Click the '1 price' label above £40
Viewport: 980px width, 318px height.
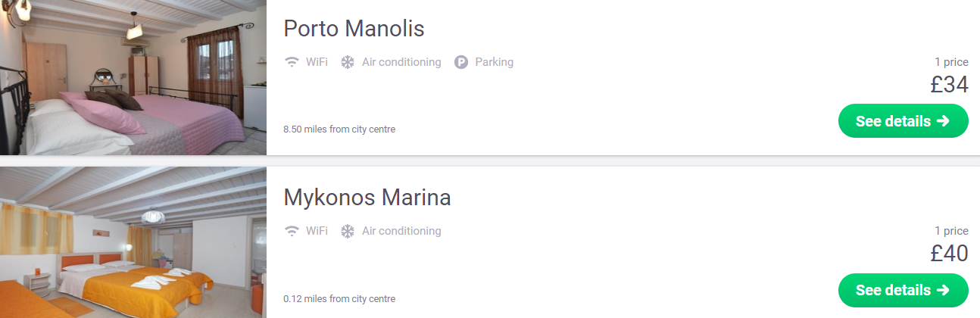pos(952,231)
